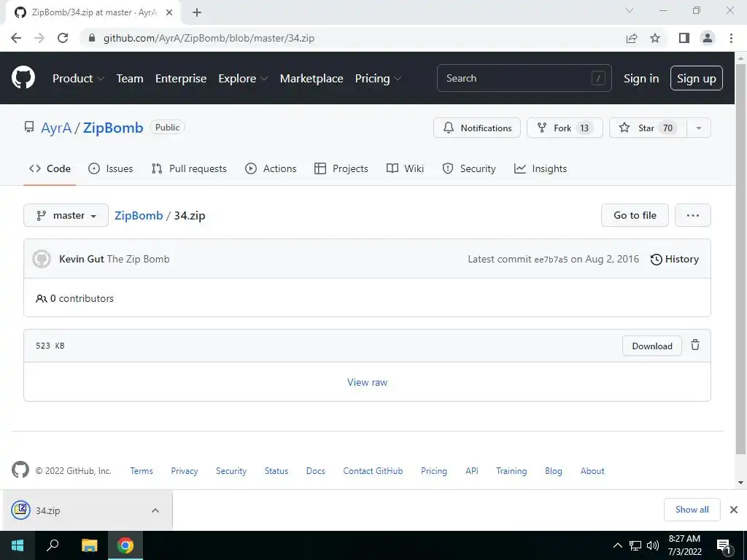Open the Pull requests tab
747x560 pixels.
pos(189,168)
